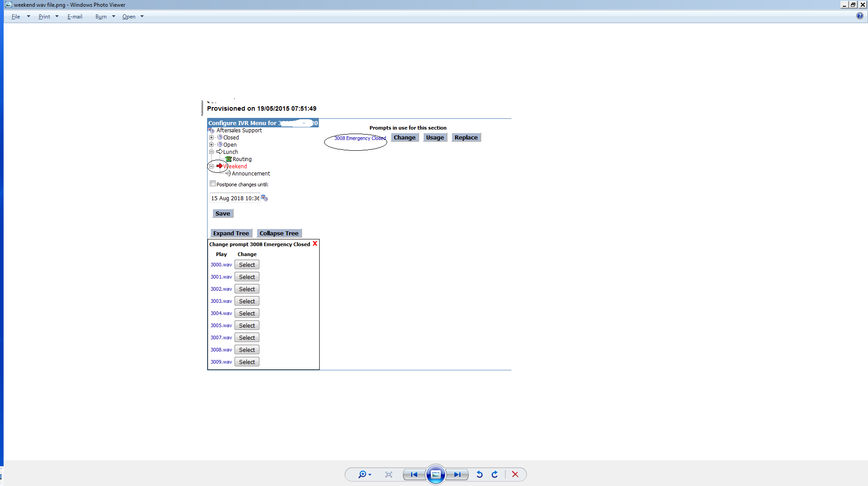This screenshot has height=486, width=868.
Task: Expand the Closed tree node
Action: tap(211, 138)
